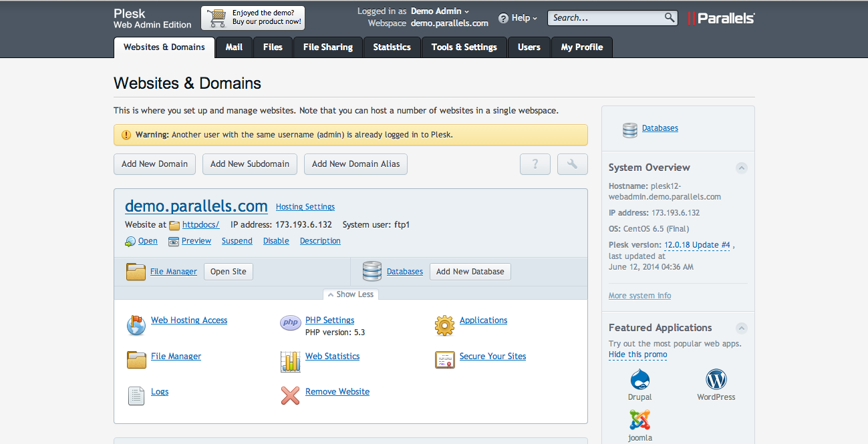Screen dimensions: 868x444
Task: Open the Secure Your Sites link
Action: click(493, 357)
